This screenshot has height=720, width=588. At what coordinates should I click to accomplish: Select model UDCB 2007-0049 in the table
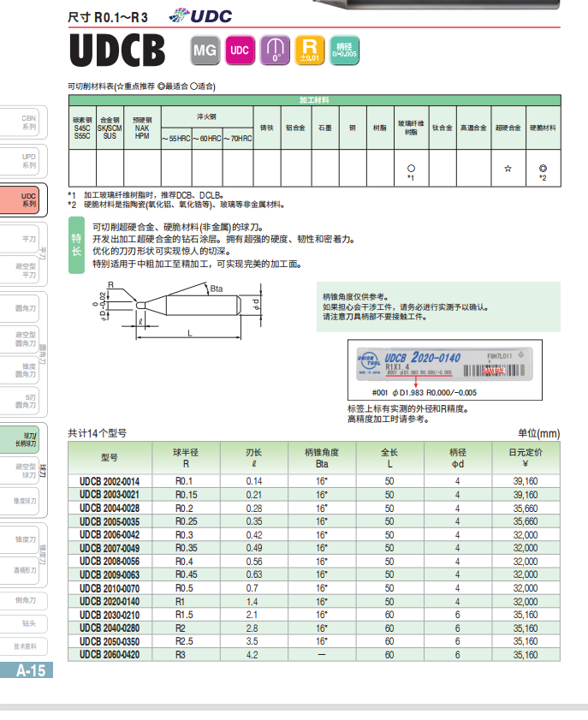tap(110, 548)
